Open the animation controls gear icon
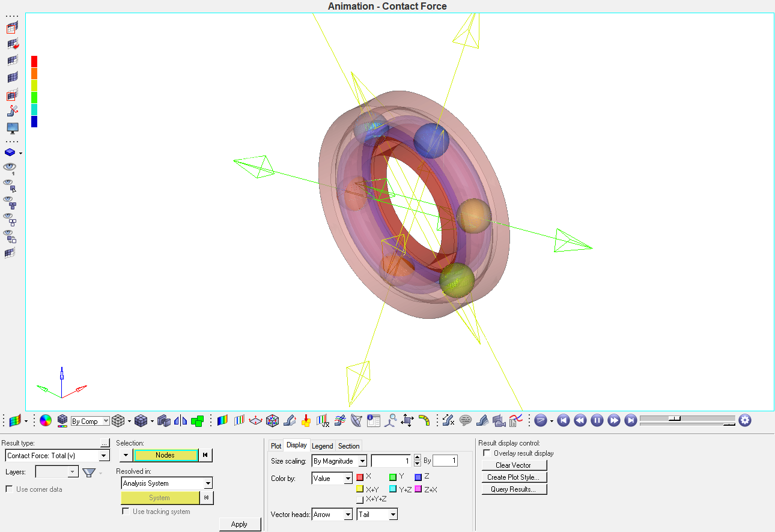 coord(745,420)
